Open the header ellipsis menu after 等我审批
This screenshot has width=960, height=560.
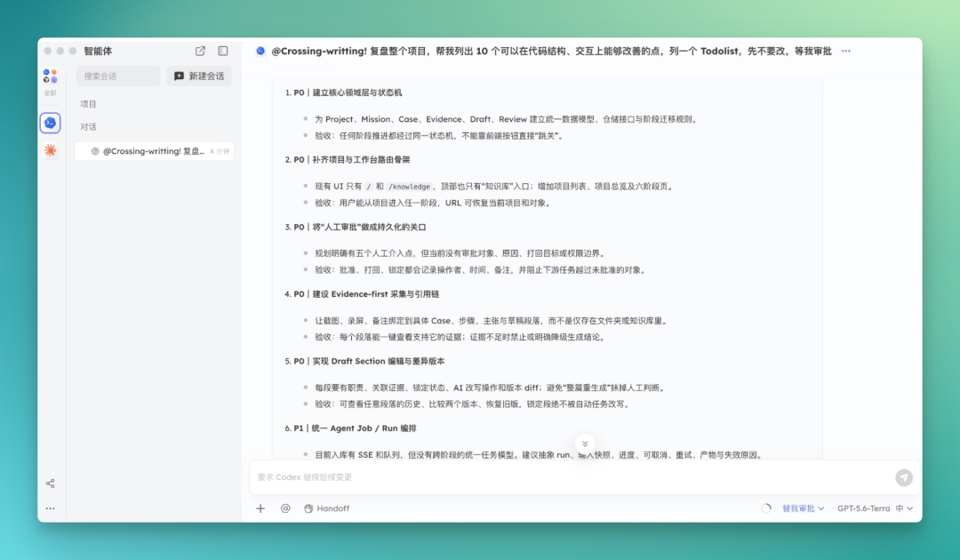846,51
